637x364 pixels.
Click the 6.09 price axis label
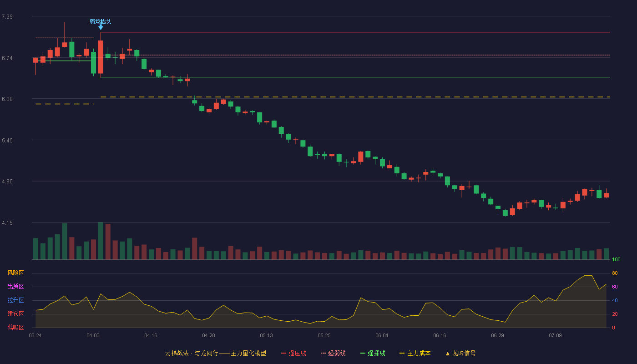(x=7, y=99)
